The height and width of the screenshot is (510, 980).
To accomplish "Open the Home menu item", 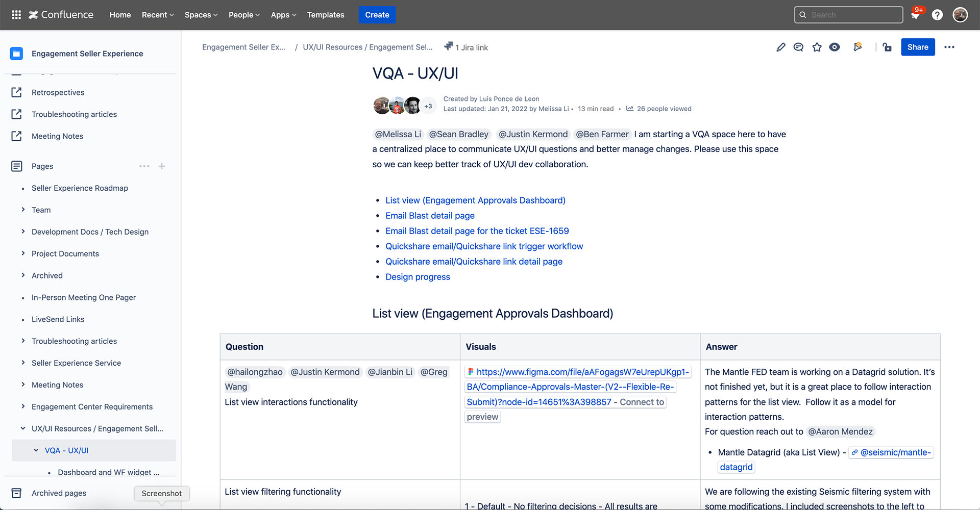I will tap(120, 15).
